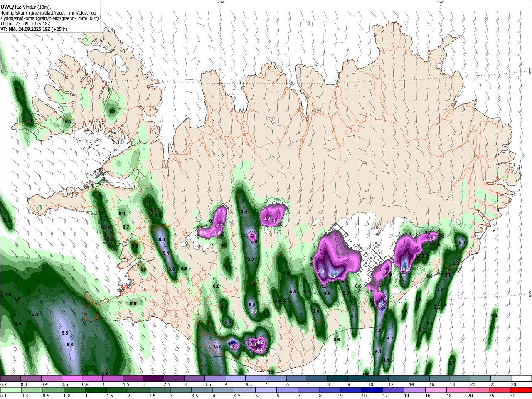Click the '0.2' label under upper legend row
The height and width of the screenshot is (399, 532).
(x=3, y=384)
